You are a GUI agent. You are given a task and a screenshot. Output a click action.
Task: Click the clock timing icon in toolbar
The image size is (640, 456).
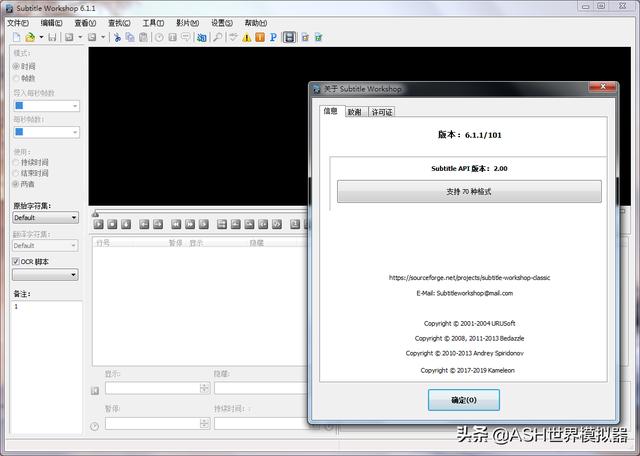tap(159, 38)
